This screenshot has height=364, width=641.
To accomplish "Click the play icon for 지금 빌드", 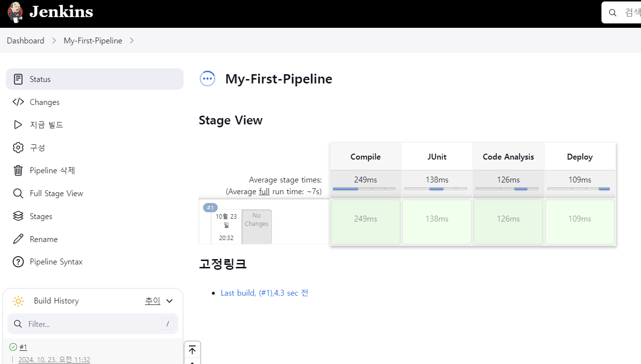I will [18, 125].
